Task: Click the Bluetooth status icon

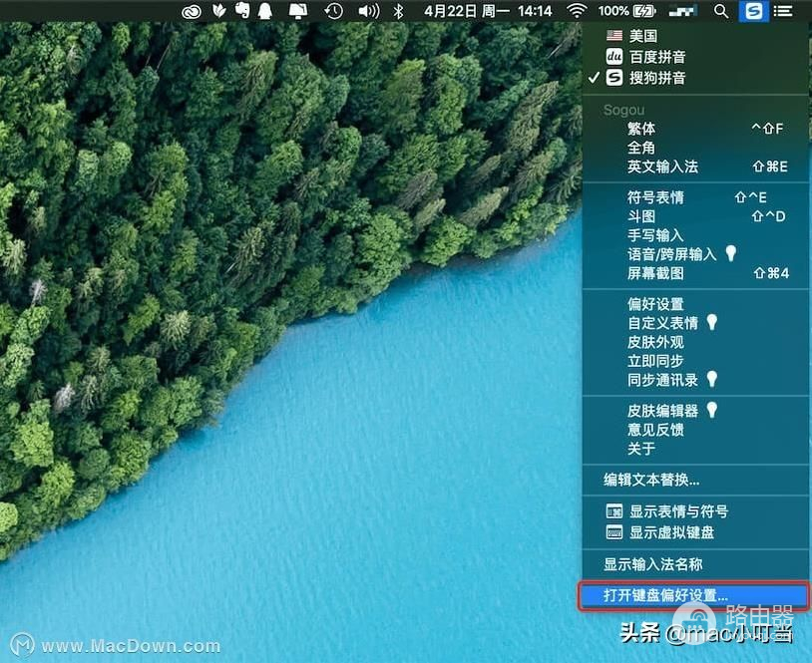Action: click(398, 11)
